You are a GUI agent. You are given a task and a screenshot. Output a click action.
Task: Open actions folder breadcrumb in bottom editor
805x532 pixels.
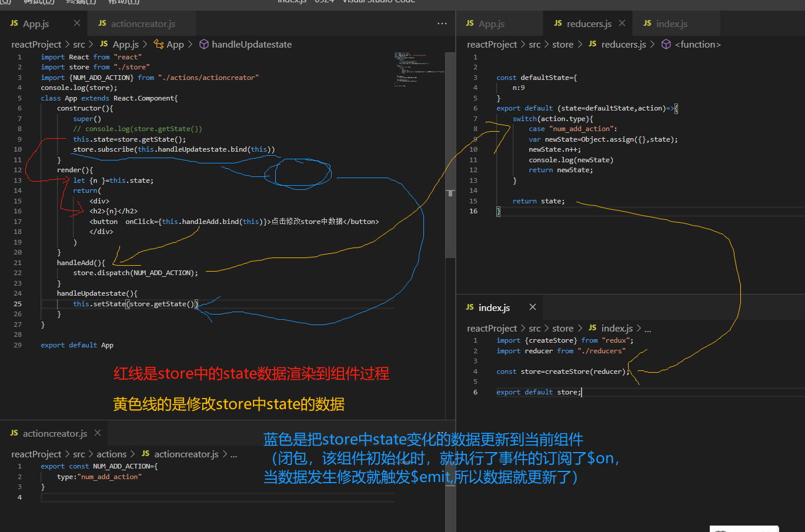(x=112, y=454)
